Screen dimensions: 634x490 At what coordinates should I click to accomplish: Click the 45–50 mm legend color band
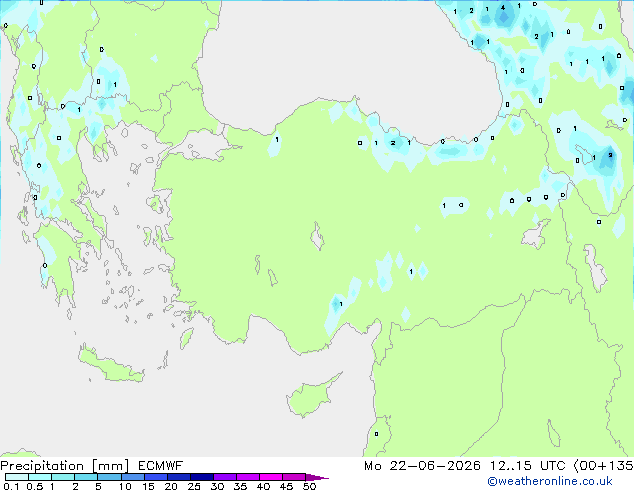[x=294, y=477]
